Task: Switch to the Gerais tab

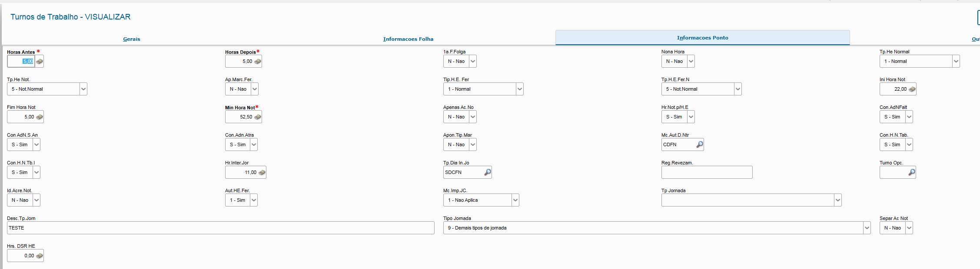Action: click(132, 39)
